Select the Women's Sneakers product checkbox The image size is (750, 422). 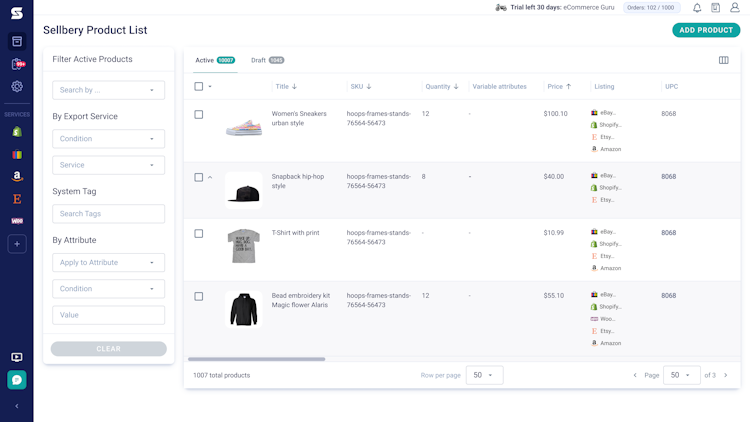[x=199, y=114]
